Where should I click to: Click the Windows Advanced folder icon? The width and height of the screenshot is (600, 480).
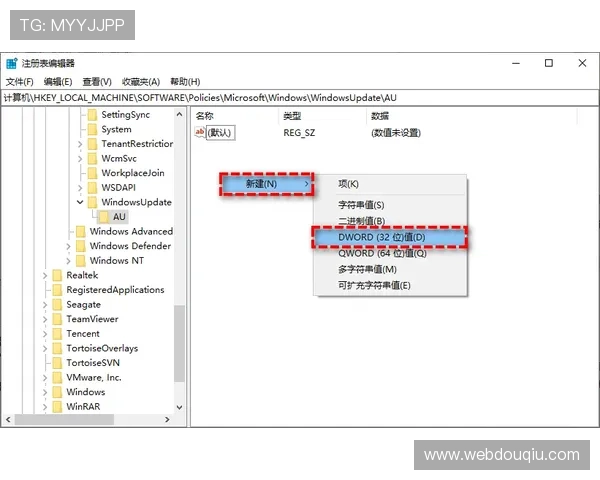[81, 231]
